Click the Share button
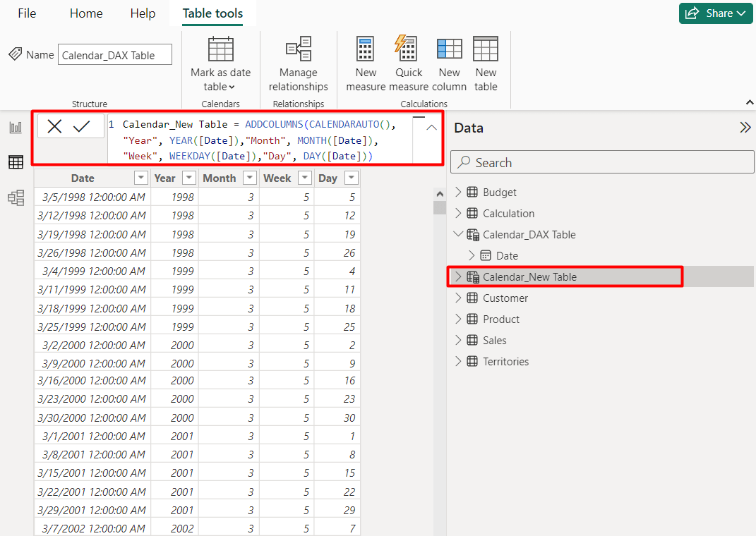This screenshot has width=756, height=536. (716, 13)
